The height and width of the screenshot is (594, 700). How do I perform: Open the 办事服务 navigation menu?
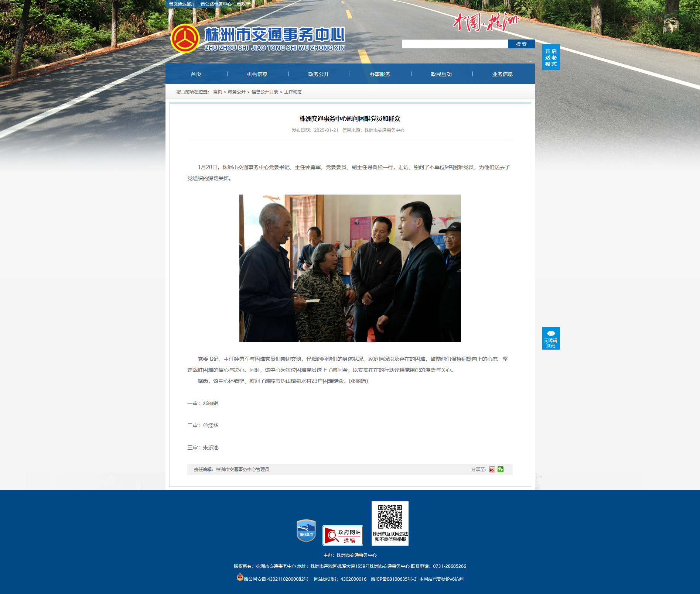[380, 74]
